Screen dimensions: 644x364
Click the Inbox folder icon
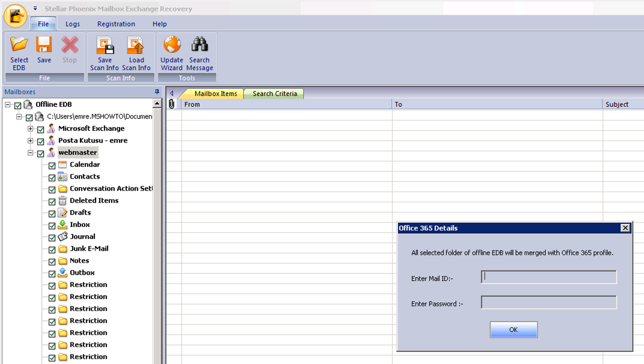point(62,224)
